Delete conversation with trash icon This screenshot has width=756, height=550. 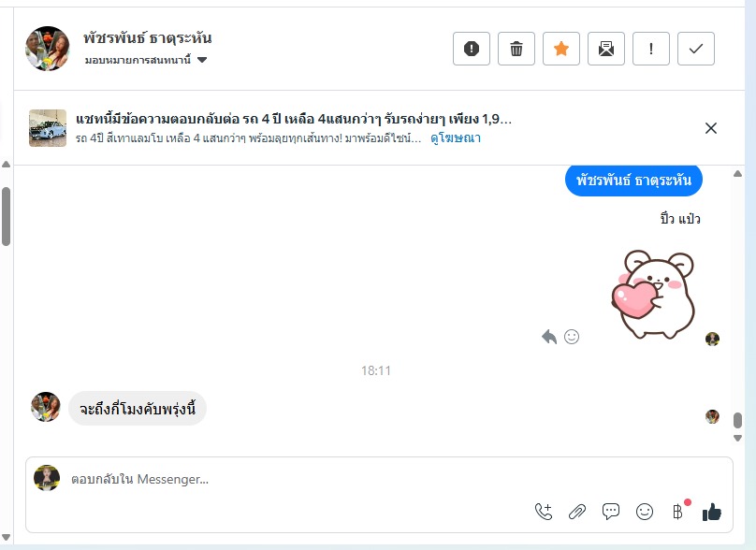click(x=516, y=49)
